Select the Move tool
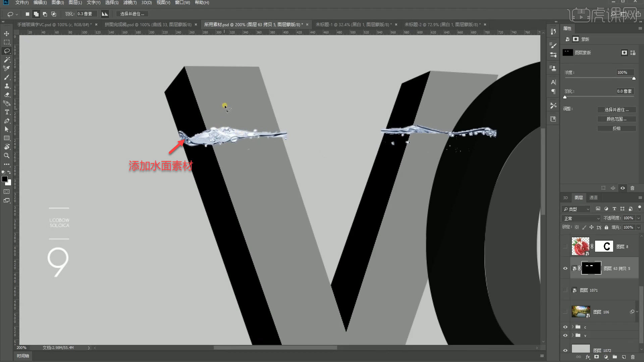The height and width of the screenshot is (362, 644). pyautogui.click(x=6, y=34)
